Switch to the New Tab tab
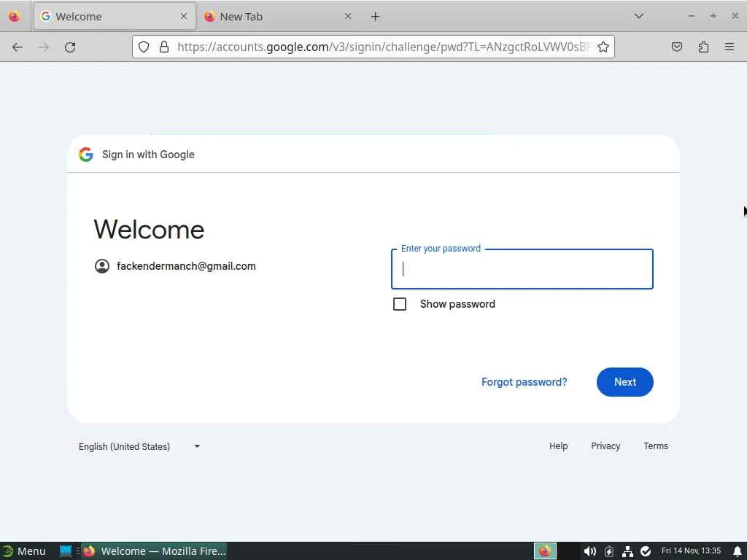Screen dimensions: 747x560 pyautogui.click(x=279, y=16)
